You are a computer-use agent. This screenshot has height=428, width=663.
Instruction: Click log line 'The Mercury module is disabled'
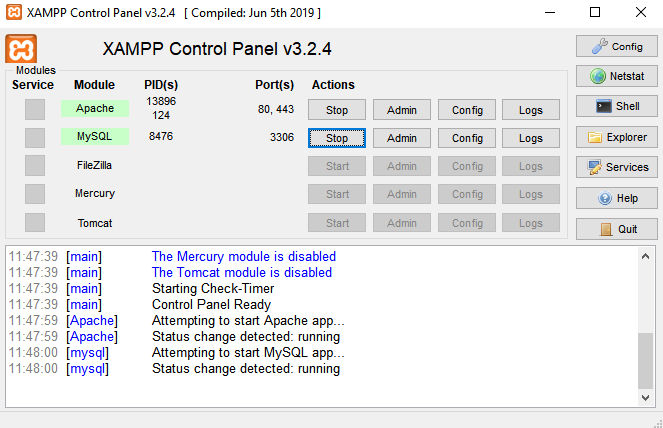[x=244, y=256]
